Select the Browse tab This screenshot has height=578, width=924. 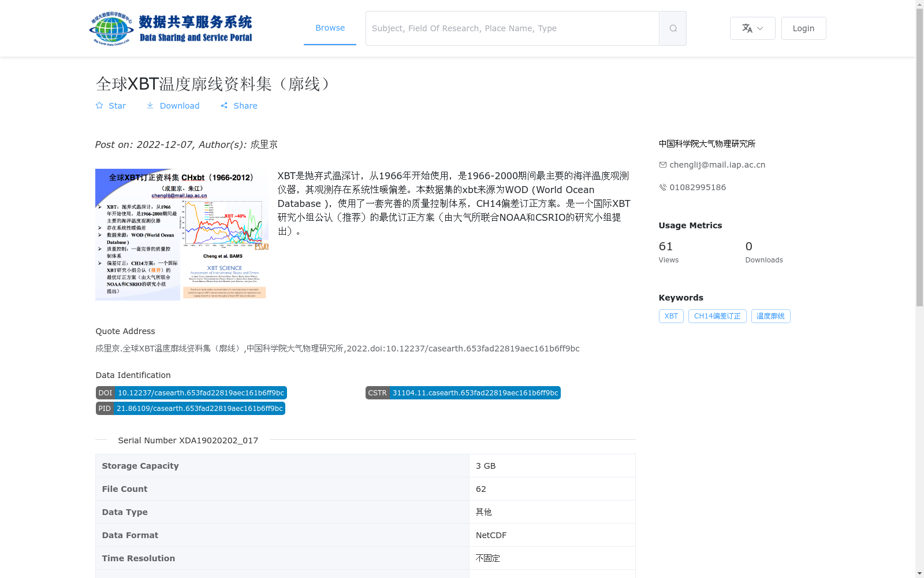click(x=330, y=28)
